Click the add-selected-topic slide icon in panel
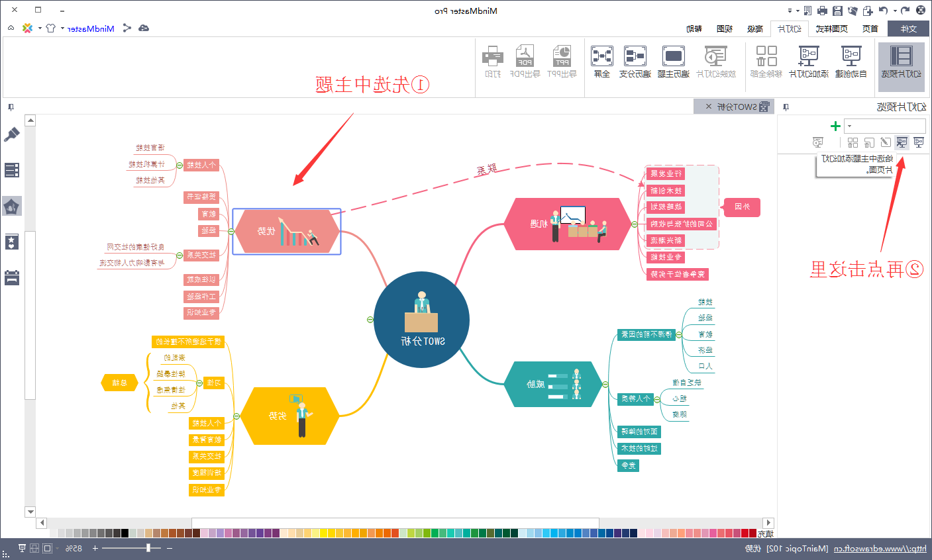Image resolution: width=932 pixels, height=560 pixels. (x=902, y=142)
